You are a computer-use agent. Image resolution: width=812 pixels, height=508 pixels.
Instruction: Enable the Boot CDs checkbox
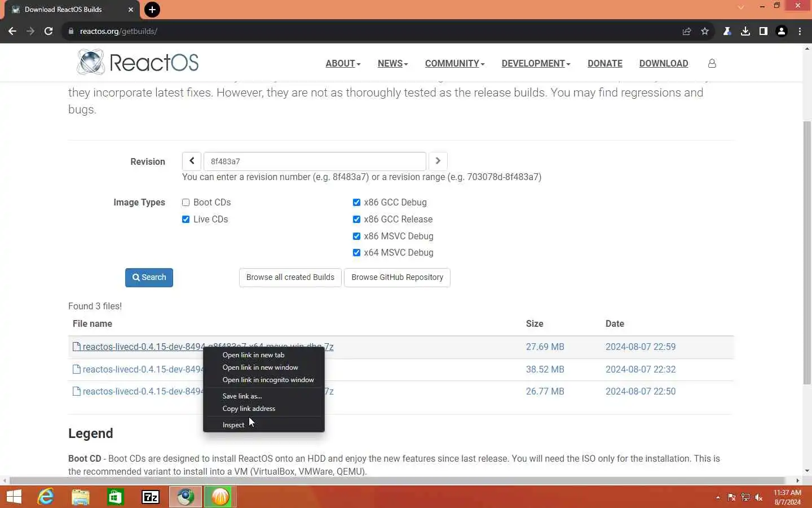186,202
